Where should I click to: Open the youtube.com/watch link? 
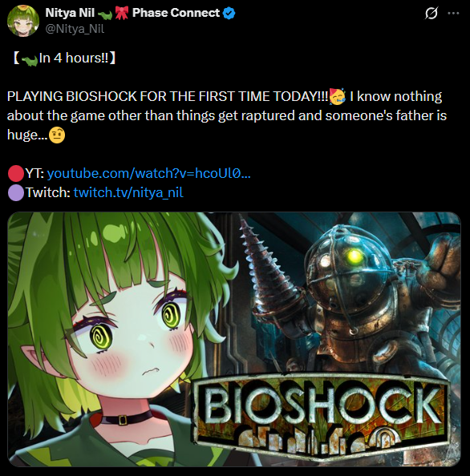(x=149, y=173)
